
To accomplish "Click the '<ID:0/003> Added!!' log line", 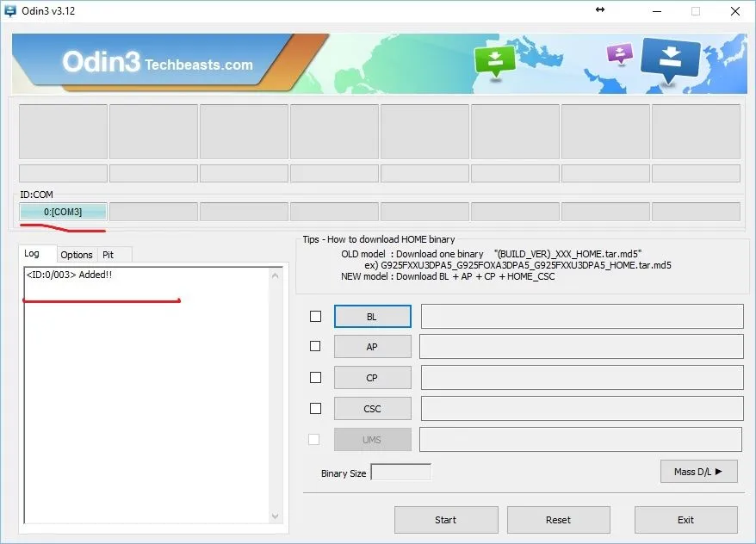I will click(x=69, y=275).
